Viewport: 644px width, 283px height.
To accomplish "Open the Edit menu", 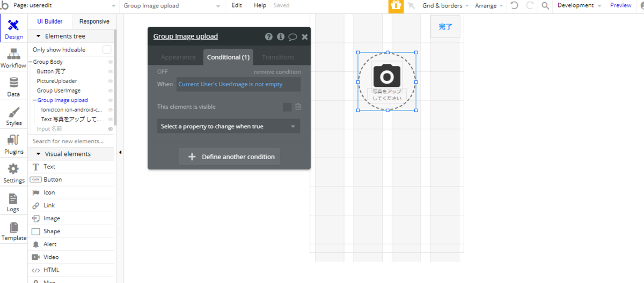I will click(x=237, y=5).
